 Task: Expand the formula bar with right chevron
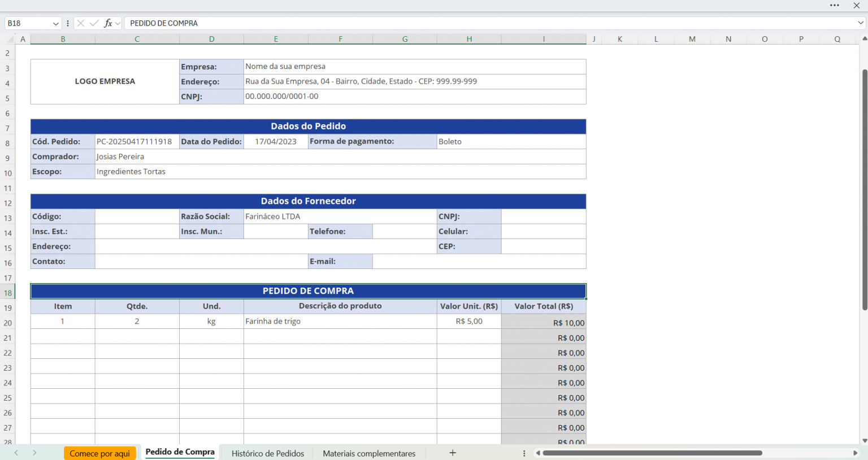pyautogui.click(x=861, y=23)
